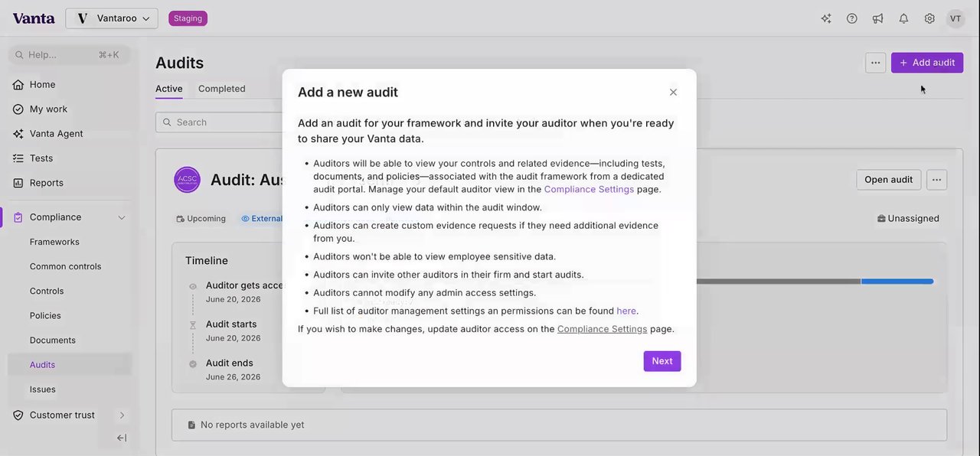
Task: Collapse the Compliance sidebar section
Action: tap(121, 217)
